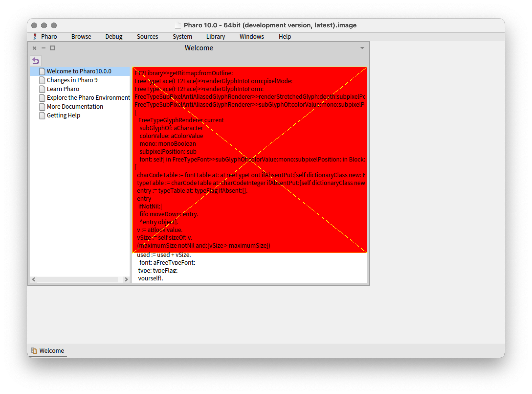Click the Welcome icon in the bottom status bar
The width and height of the screenshot is (532, 394).
pos(34,350)
